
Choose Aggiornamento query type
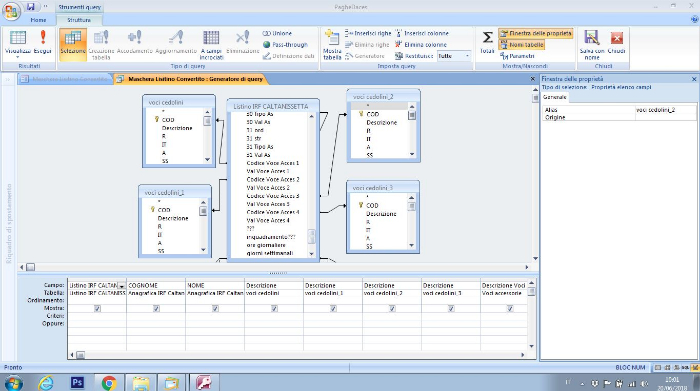pyautogui.click(x=176, y=42)
